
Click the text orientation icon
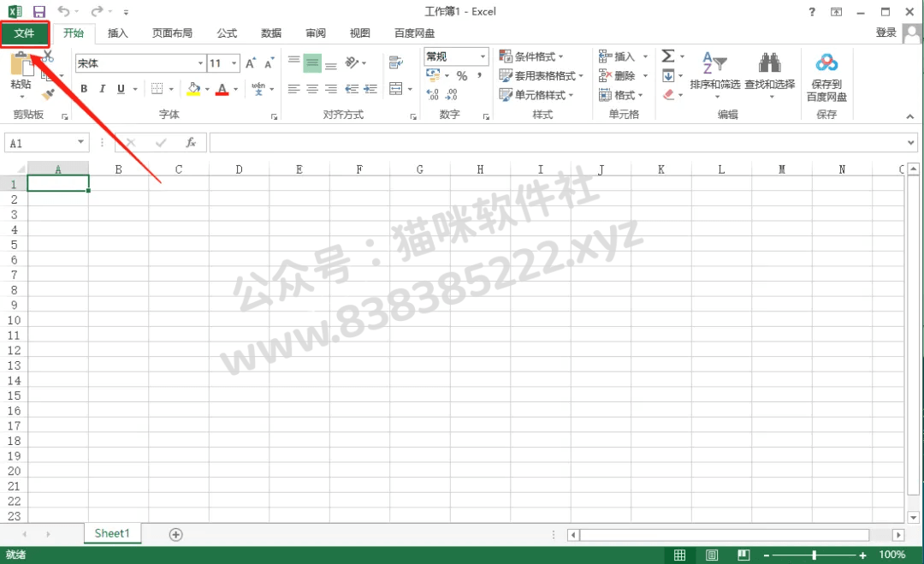click(352, 62)
